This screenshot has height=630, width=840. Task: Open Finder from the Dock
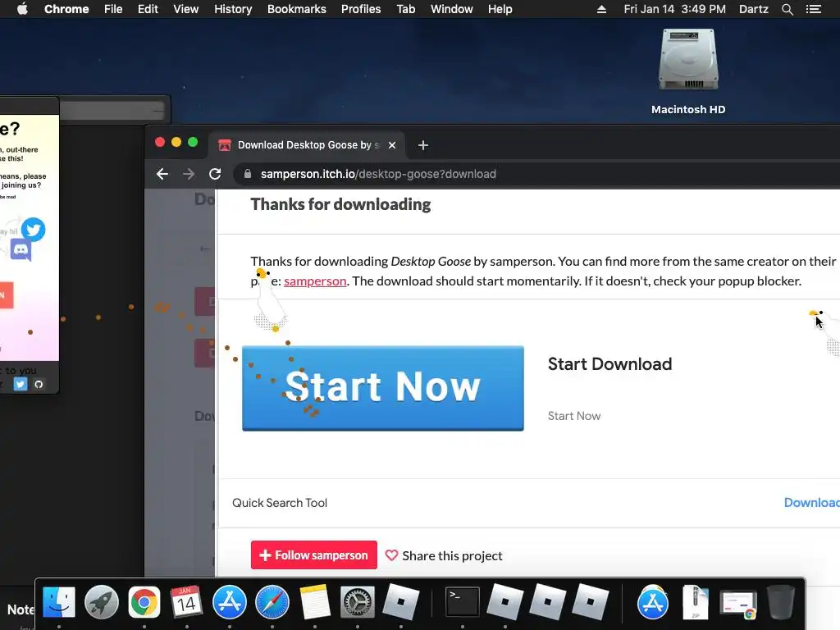(59, 602)
